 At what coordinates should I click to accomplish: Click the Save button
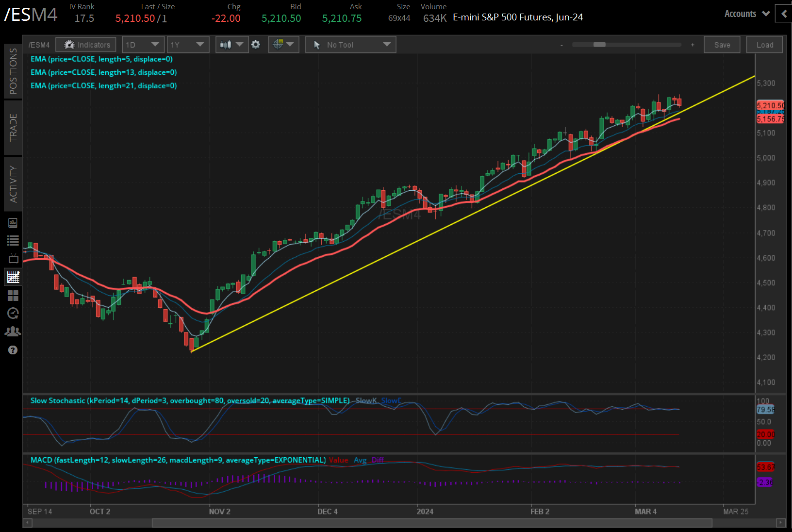[x=722, y=45]
